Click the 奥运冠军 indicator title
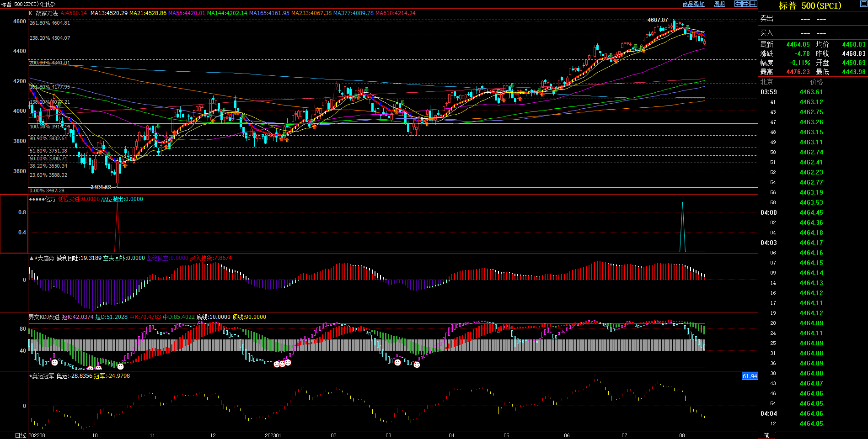Screen dimensions: 868x439 pos(43,376)
